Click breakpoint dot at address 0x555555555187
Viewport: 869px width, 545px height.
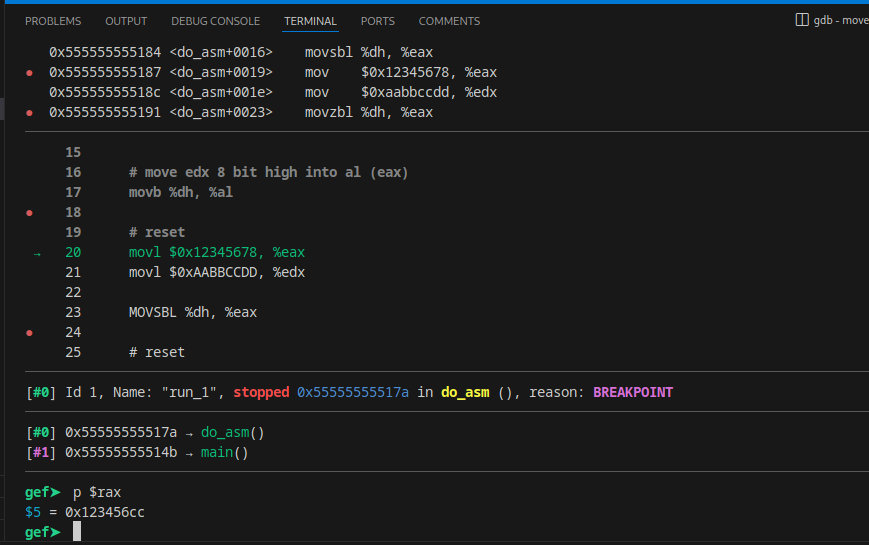[30, 73]
